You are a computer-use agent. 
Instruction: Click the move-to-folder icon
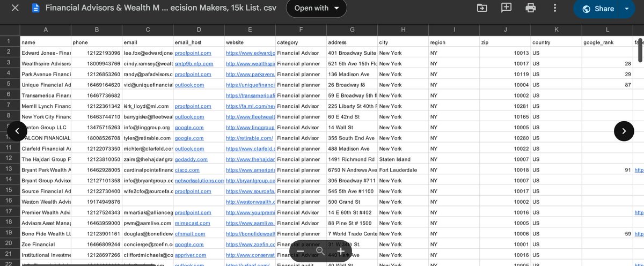[x=482, y=8]
